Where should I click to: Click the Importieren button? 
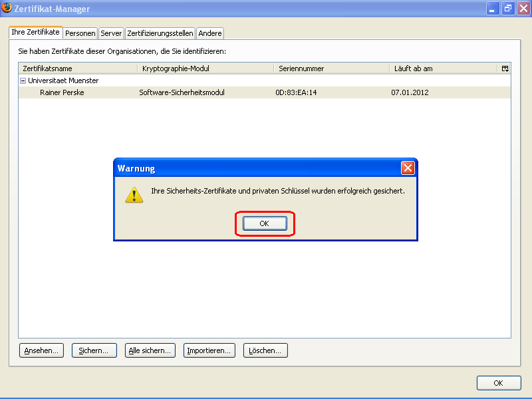[x=209, y=350]
